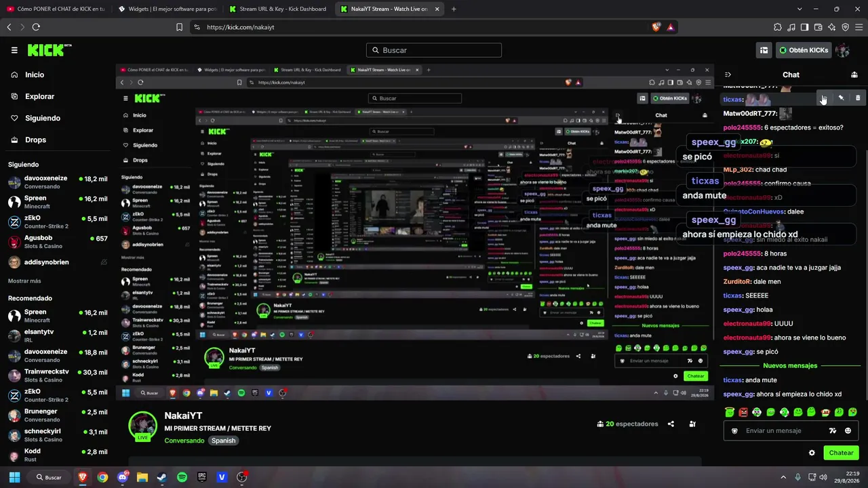Click the green Chatear button
Screen dimensions: 868x488
[x=841, y=453]
